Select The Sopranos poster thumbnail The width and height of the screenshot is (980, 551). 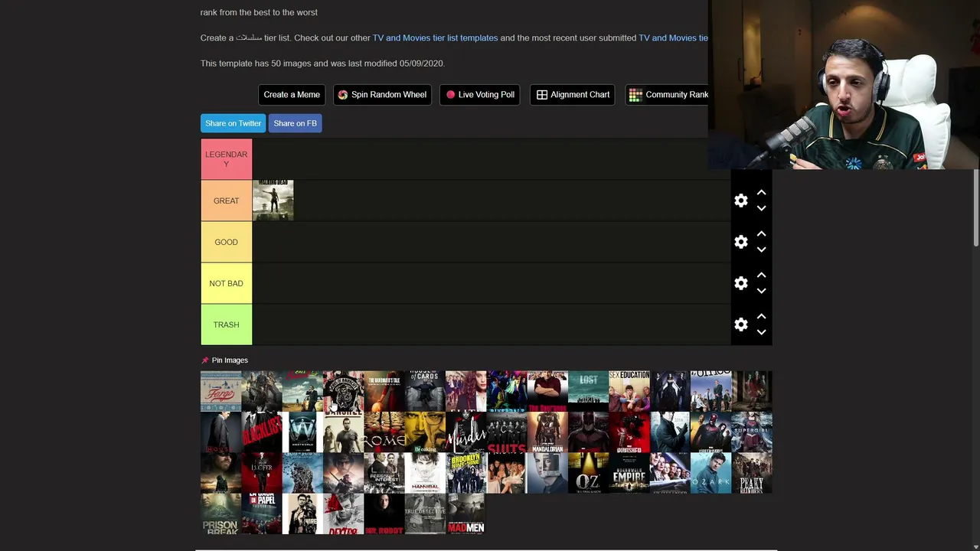[x=547, y=391]
